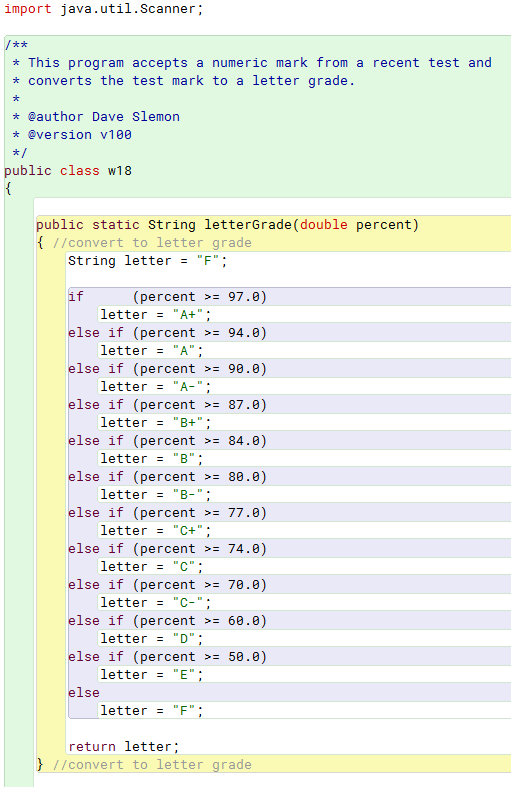Click the letter = "C+" assignment

156,531
